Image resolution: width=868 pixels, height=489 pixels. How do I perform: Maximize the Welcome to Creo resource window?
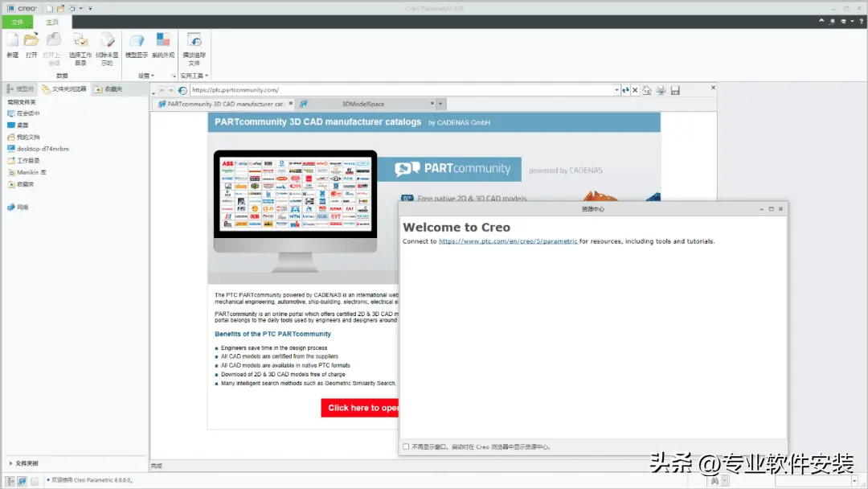coord(771,209)
